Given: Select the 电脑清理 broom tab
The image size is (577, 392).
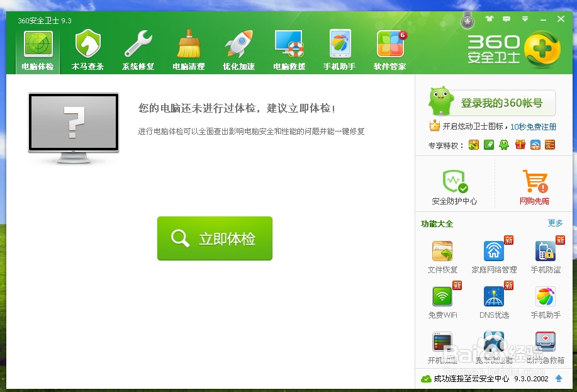Looking at the screenshot, I should click(x=188, y=50).
